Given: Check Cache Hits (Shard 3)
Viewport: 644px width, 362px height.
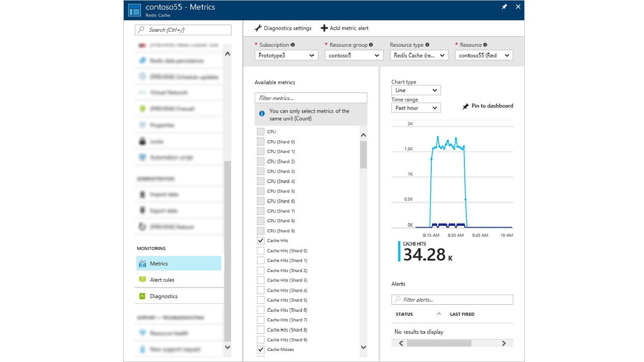Looking at the screenshot, I should click(x=261, y=280).
